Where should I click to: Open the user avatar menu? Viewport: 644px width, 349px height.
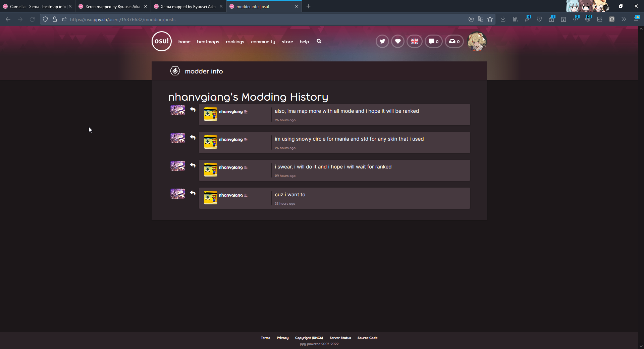pyautogui.click(x=477, y=41)
